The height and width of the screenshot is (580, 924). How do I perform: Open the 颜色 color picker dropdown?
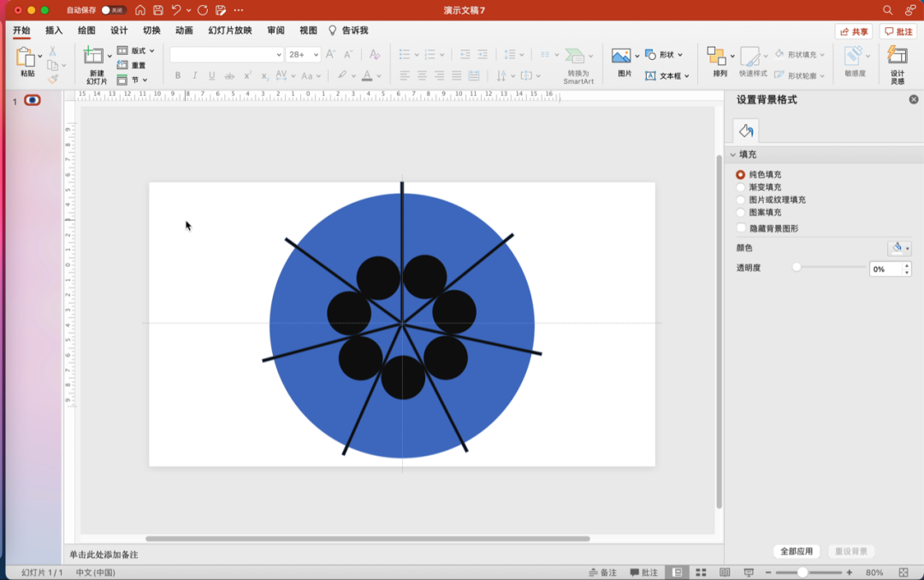[900, 248]
